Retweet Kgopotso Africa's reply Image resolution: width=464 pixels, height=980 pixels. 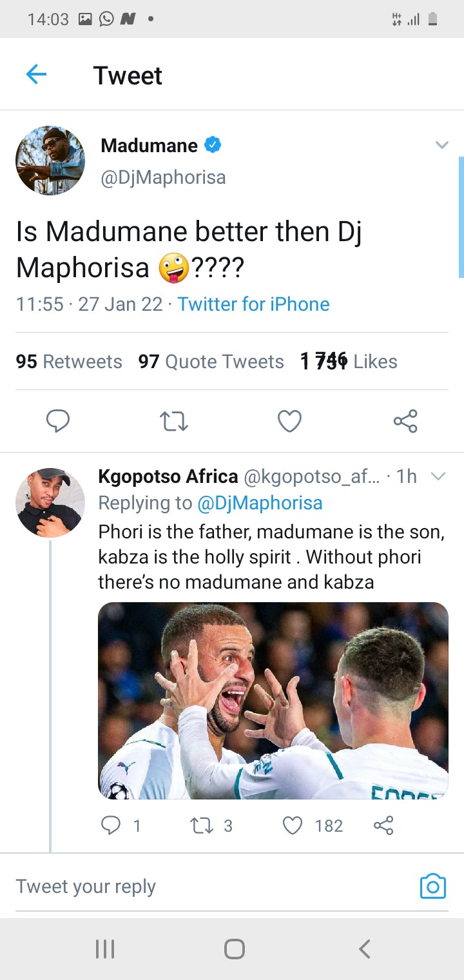tap(211, 825)
